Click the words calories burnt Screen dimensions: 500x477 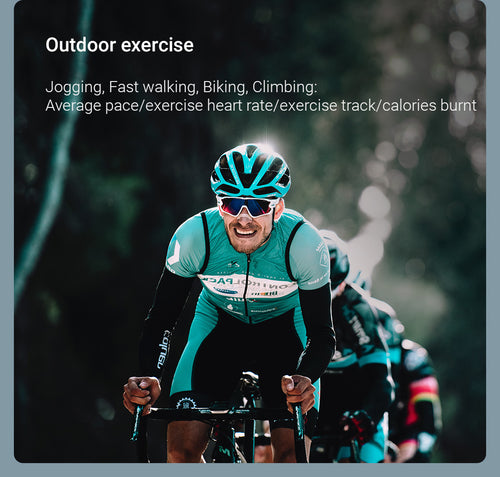click(x=429, y=106)
